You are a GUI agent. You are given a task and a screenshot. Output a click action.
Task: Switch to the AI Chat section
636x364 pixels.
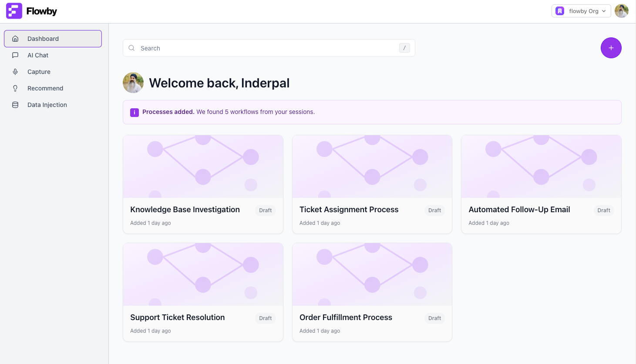38,55
